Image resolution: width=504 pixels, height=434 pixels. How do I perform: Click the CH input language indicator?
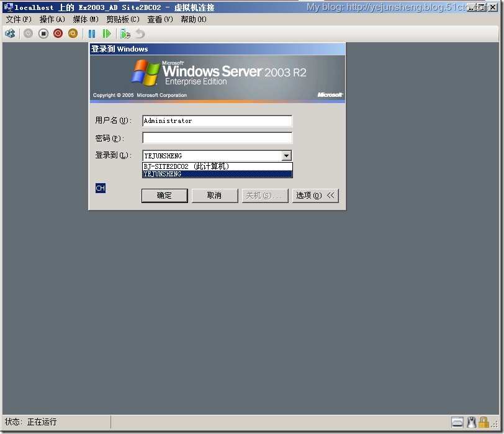tap(101, 188)
